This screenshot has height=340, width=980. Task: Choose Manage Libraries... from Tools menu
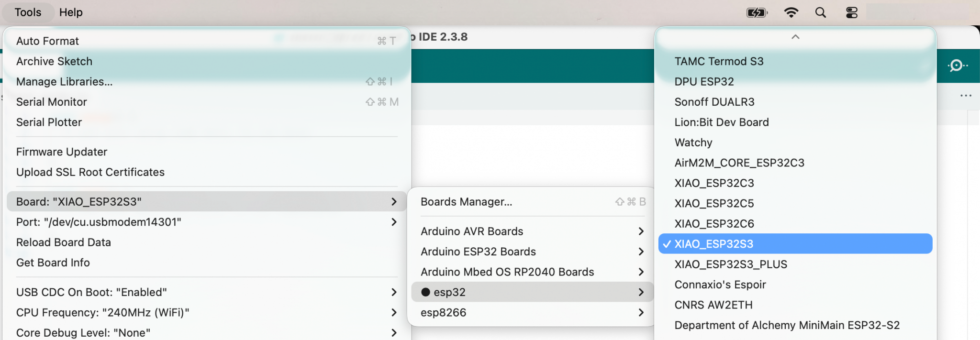coord(65,82)
